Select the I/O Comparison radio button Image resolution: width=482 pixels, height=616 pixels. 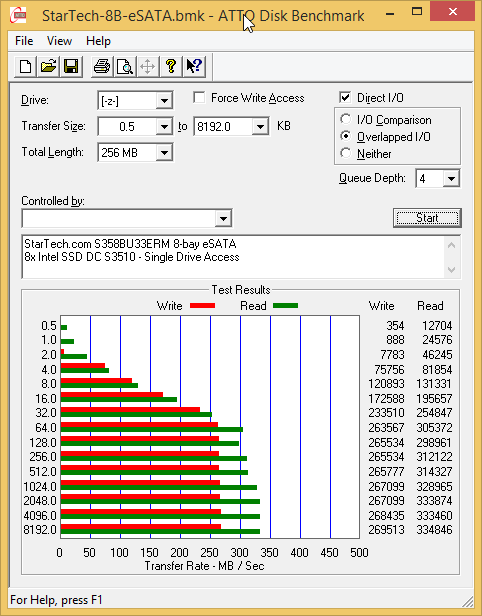pos(346,119)
